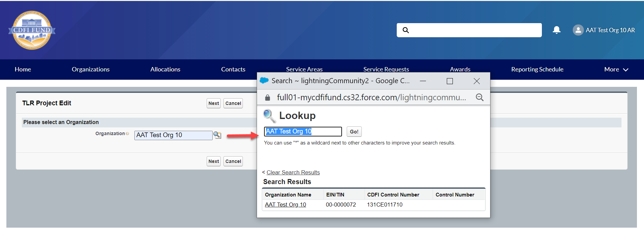
Task: Click the popup address bar URL
Action: click(372, 98)
